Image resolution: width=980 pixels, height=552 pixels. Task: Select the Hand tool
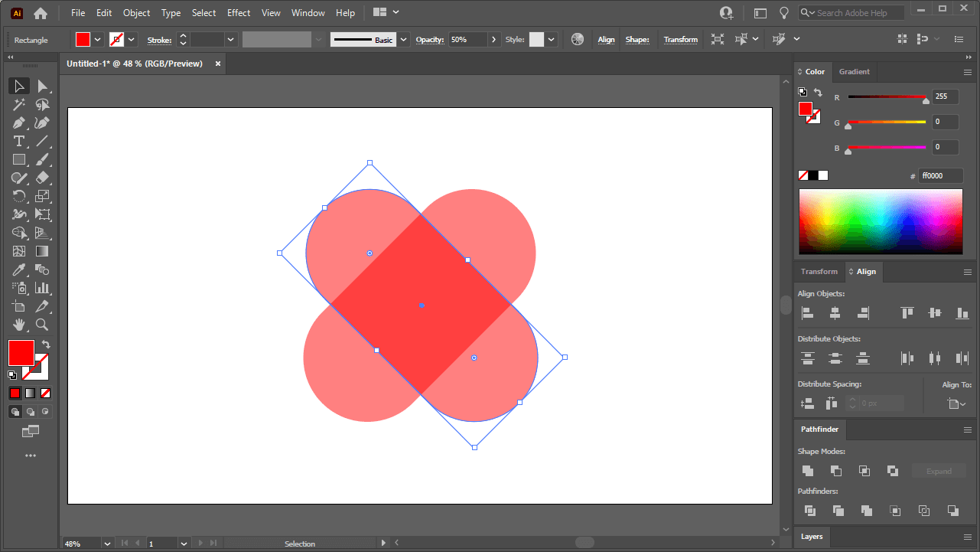point(19,325)
